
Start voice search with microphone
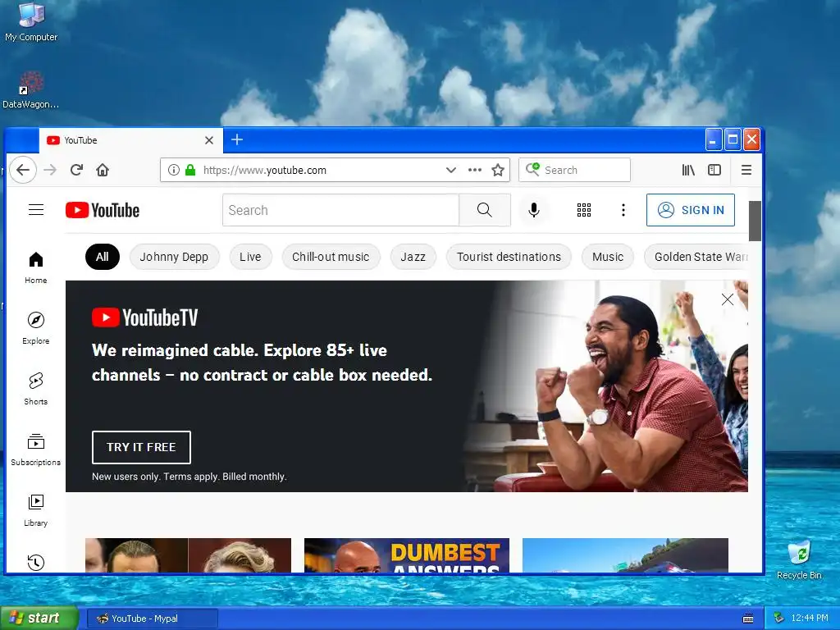(x=533, y=210)
